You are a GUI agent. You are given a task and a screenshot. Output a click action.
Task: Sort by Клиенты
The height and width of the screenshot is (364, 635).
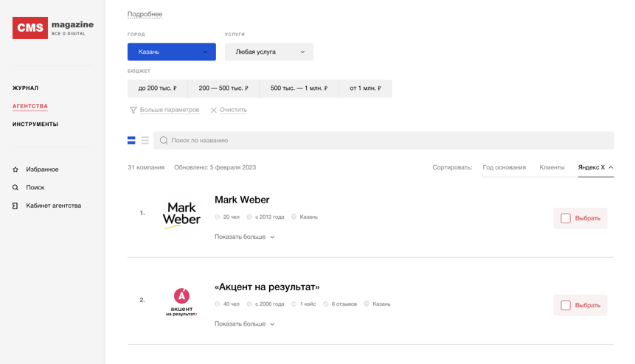click(x=552, y=167)
